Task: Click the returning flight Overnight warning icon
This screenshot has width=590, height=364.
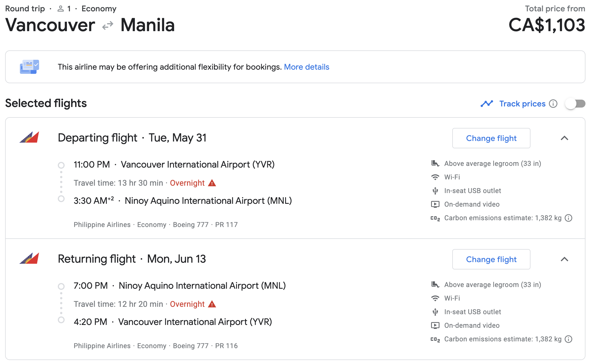Action: (x=212, y=304)
